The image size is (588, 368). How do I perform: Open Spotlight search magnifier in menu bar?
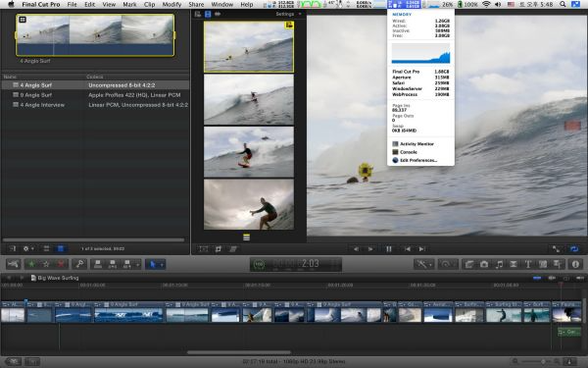(563, 5)
